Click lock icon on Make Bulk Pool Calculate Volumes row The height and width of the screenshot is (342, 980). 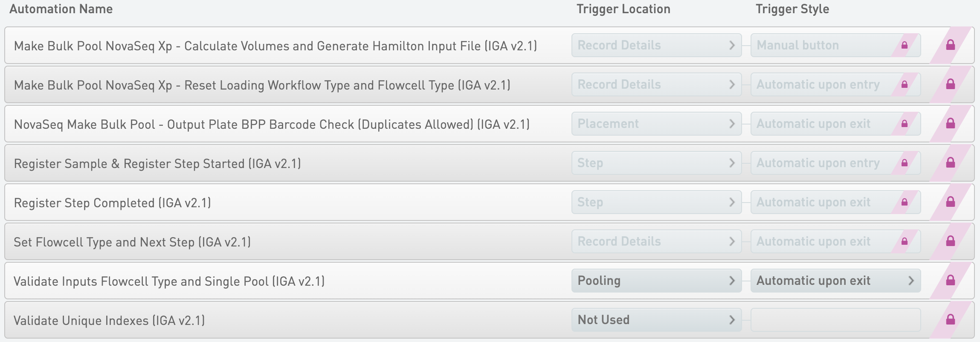[x=951, y=45]
